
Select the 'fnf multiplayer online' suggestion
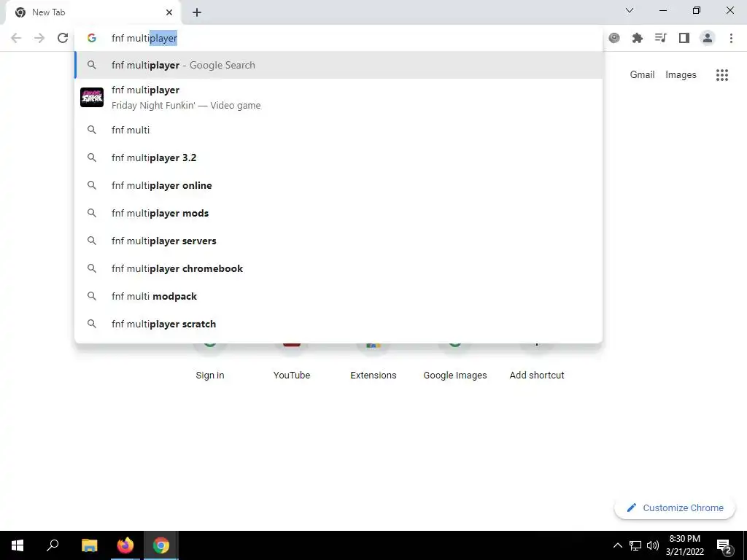click(x=338, y=185)
